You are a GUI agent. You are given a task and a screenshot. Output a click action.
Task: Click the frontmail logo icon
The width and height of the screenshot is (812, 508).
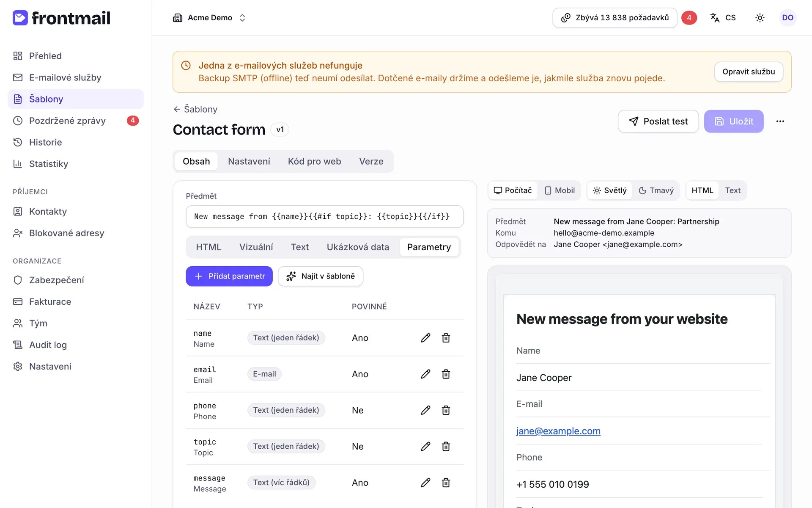point(20,18)
